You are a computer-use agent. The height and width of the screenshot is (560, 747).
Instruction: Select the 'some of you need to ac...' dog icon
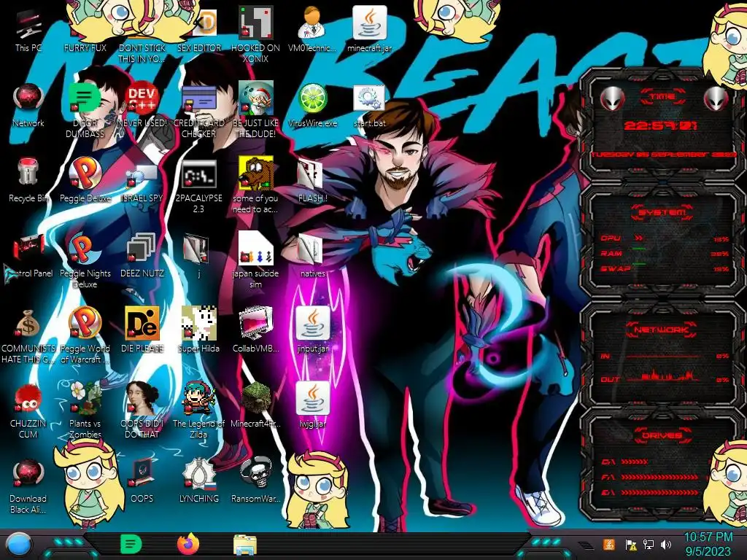pos(256,186)
